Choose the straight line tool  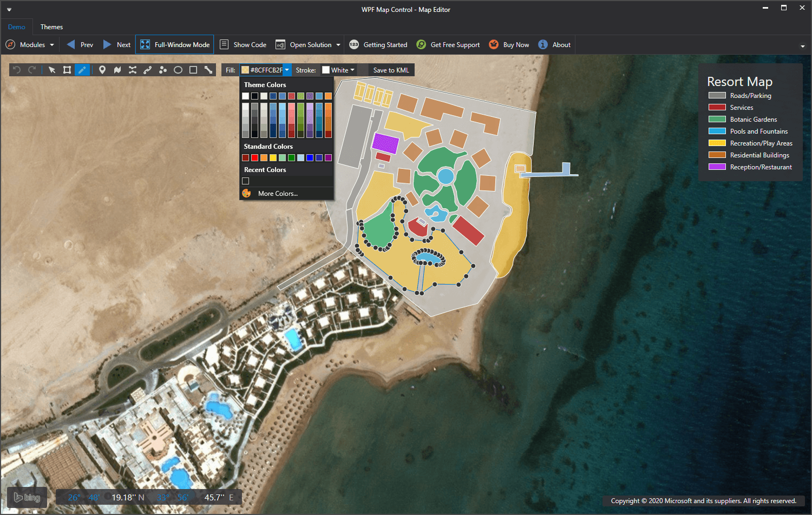pyautogui.click(x=208, y=70)
